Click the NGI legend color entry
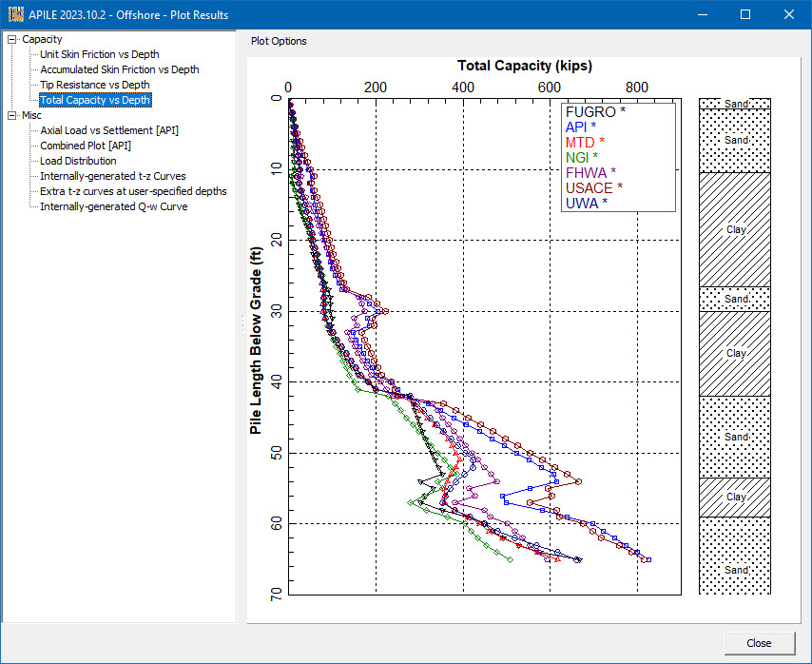The image size is (812, 664). [581, 157]
